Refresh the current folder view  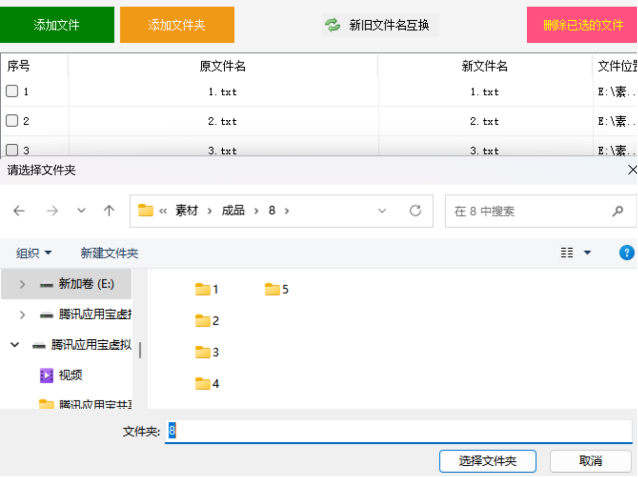pos(415,211)
